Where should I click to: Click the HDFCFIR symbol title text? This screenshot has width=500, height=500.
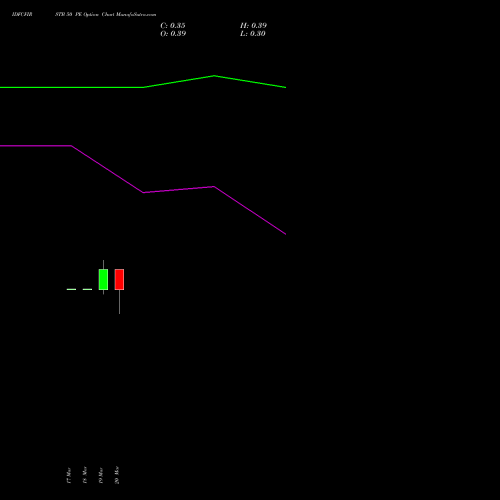22,15
